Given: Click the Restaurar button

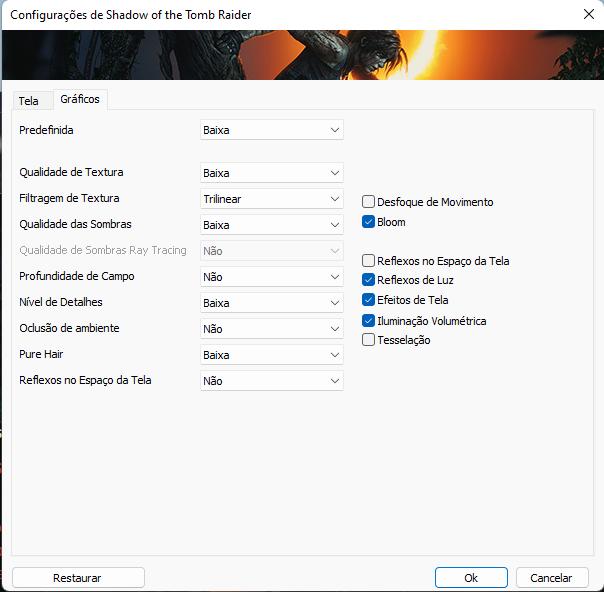Looking at the screenshot, I should click(78, 578).
